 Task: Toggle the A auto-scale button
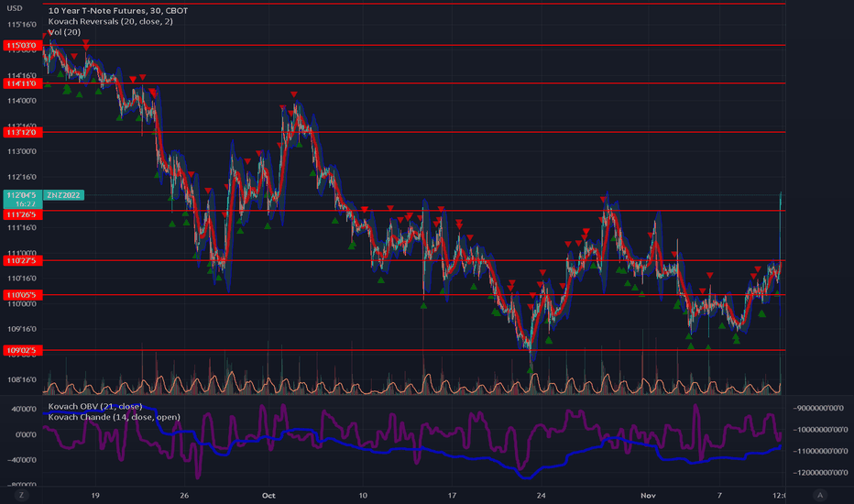[820, 495]
